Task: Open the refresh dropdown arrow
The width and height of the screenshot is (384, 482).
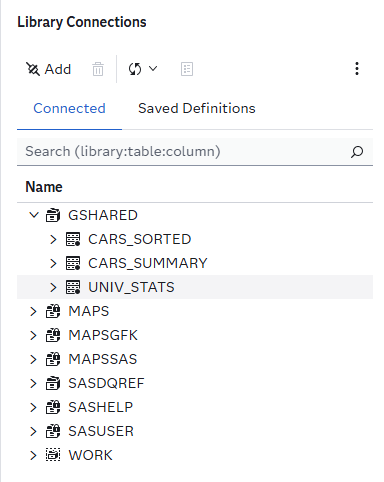Action: [153, 69]
